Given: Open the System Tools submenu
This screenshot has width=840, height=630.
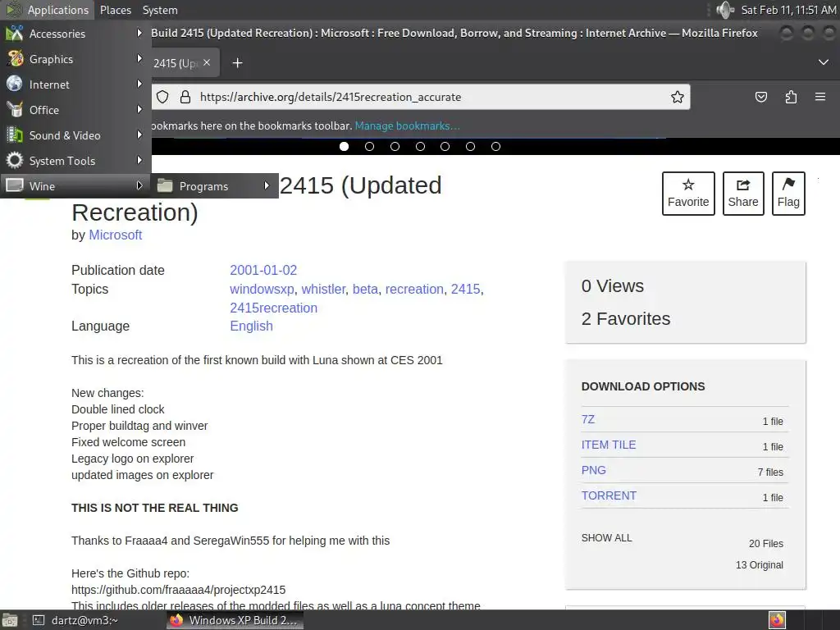Looking at the screenshot, I should [x=75, y=161].
